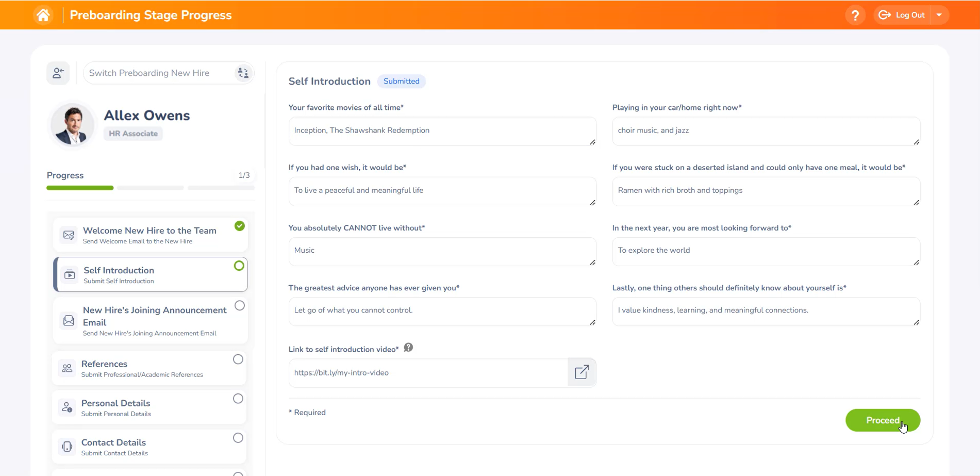Image resolution: width=980 pixels, height=476 pixels.
Task: Click the person info icon of Personal Details
Action: 67,407
